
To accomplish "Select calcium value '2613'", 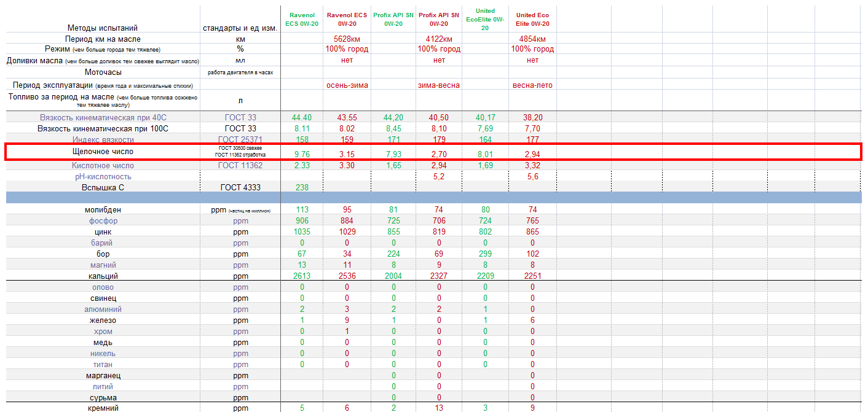I will [302, 276].
